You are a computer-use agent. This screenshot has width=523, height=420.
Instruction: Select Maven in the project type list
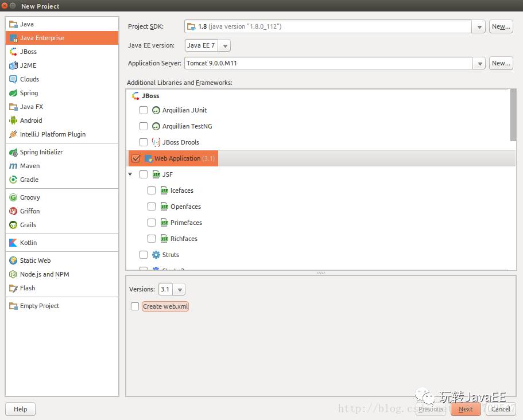pos(30,166)
